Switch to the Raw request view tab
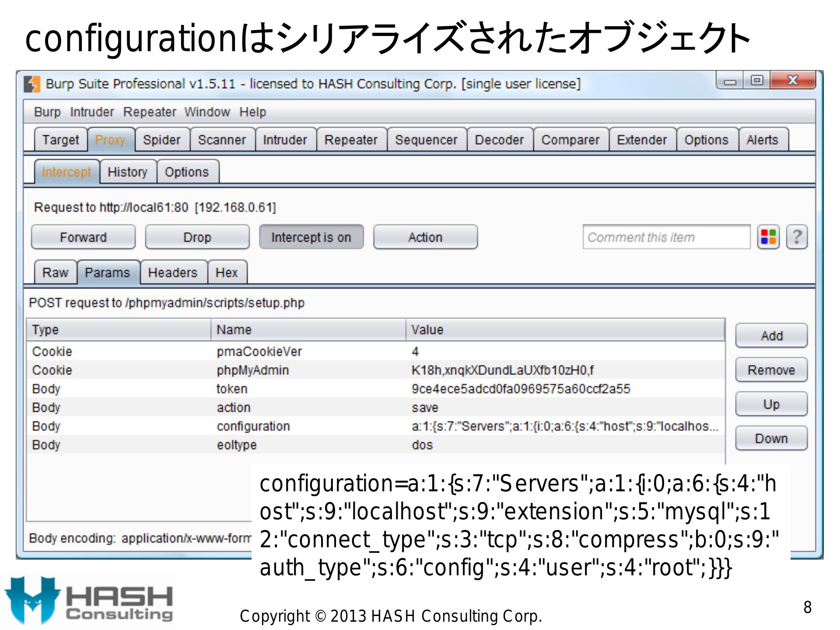This screenshot has height=630, width=840. (x=55, y=273)
